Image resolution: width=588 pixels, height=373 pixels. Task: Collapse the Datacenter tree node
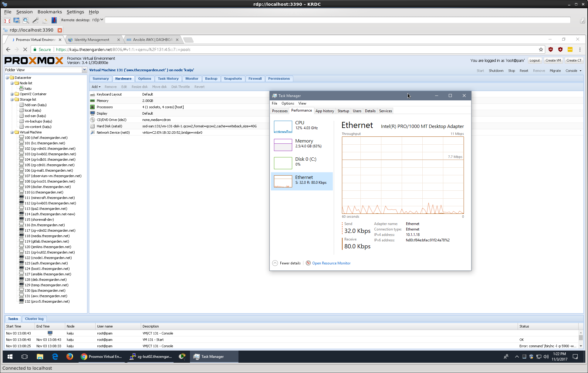[x=7, y=78]
